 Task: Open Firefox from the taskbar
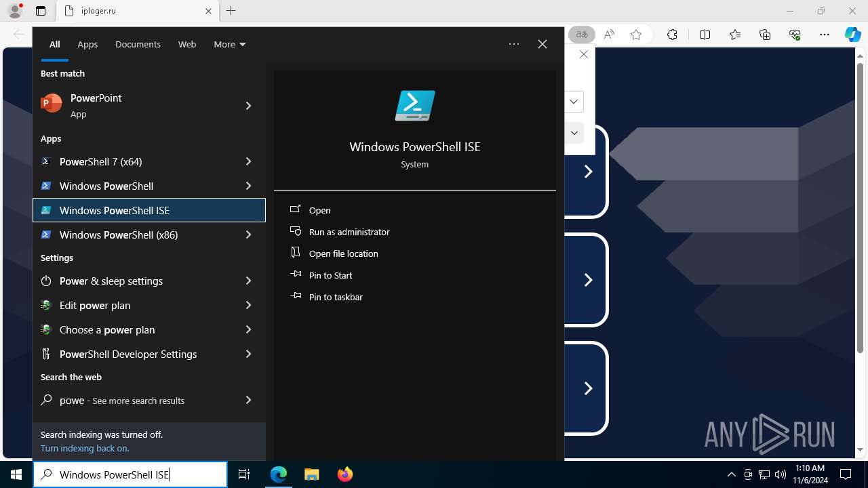[344, 474]
